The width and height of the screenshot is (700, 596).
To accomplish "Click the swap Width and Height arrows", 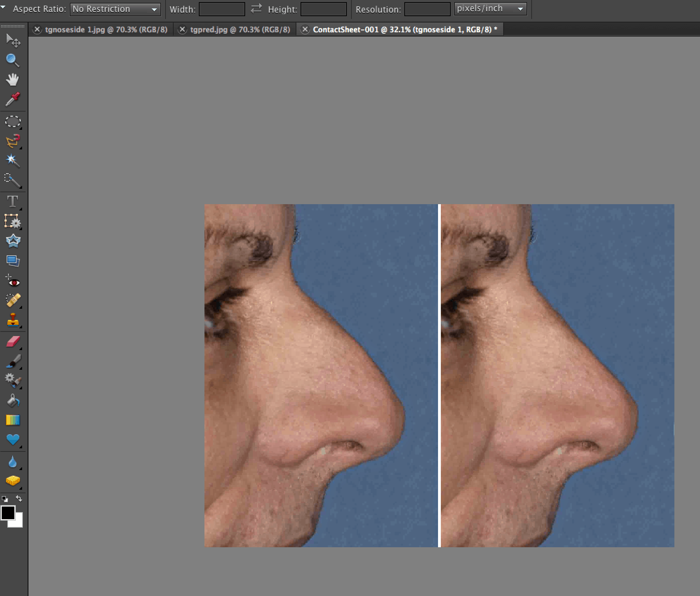I will pos(256,8).
